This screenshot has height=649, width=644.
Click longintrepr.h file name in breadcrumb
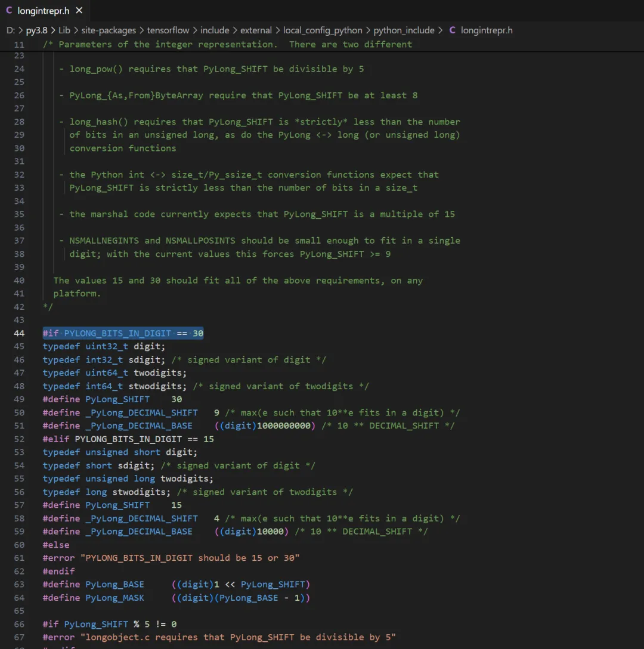coord(487,30)
